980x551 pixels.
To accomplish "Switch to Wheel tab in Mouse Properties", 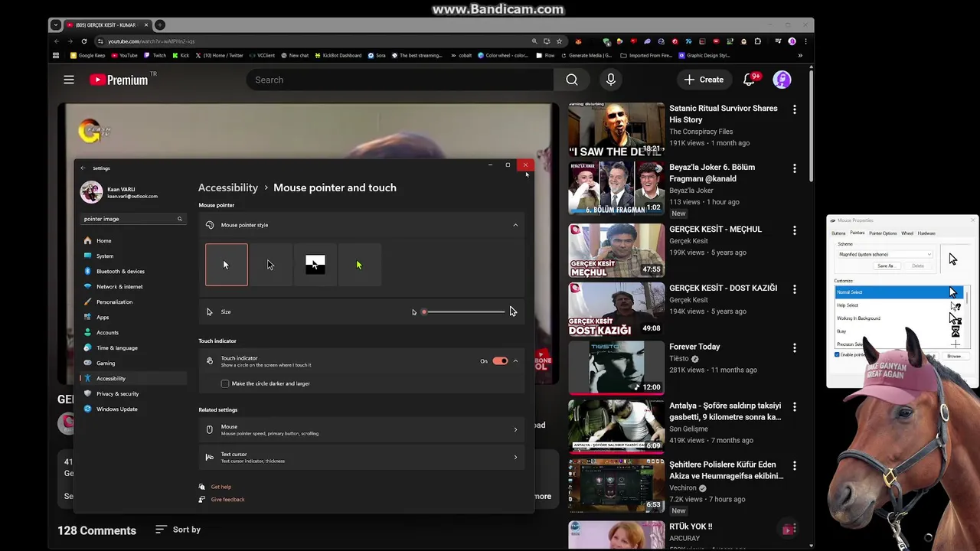I will pyautogui.click(x=907, y=233).
